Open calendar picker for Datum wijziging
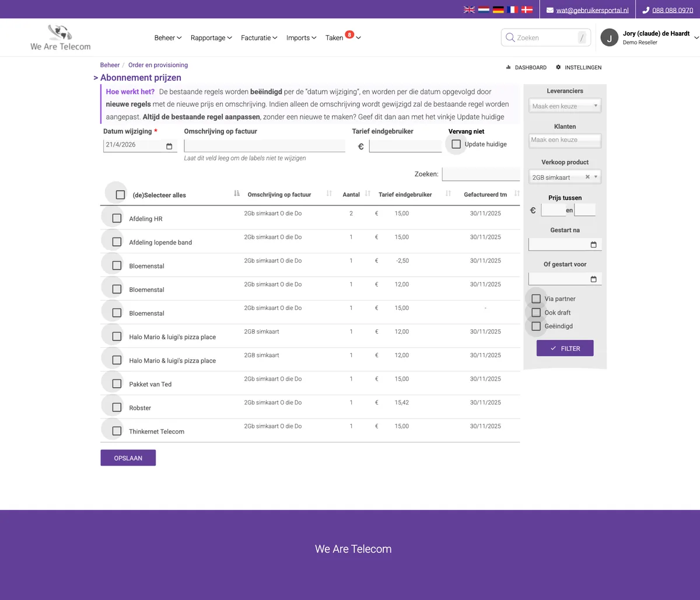This screenshot has width=700, height=600. (169, 146)
